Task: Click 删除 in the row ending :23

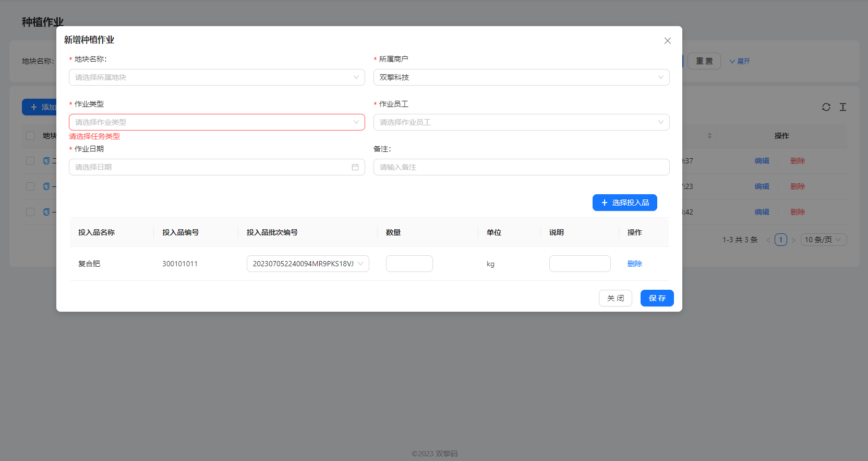Action: 798,186
